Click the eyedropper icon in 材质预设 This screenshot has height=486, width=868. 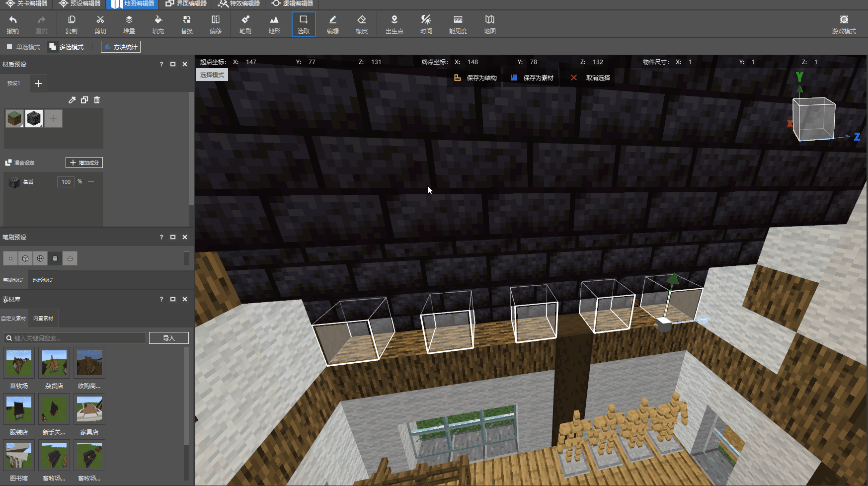pos(72,100)
